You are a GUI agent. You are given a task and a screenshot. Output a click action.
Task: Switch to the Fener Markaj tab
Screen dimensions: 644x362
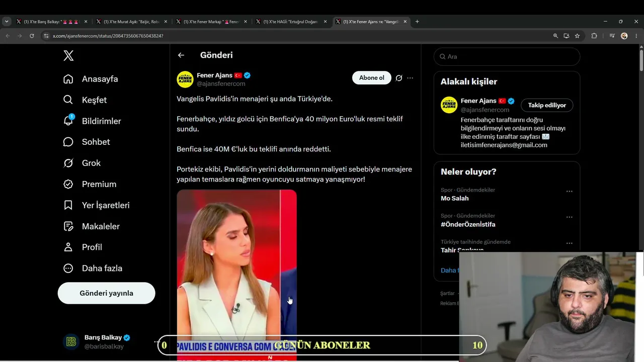pos(211,22)
